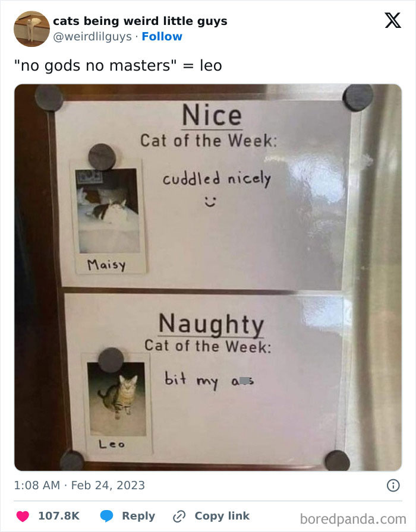Open the embedded cat of the week photo
Image resolution: width=416 pixels, height=532 pixels.
point(208,277)
